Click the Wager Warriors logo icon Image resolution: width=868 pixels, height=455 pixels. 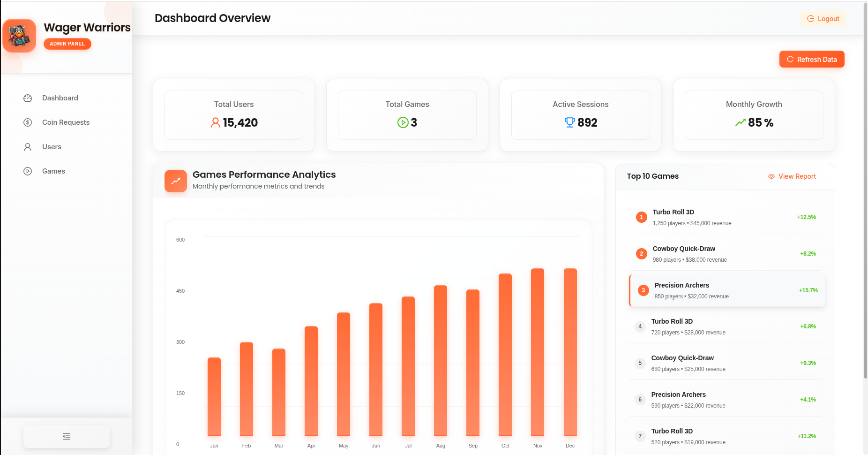[x=19, y=36]
